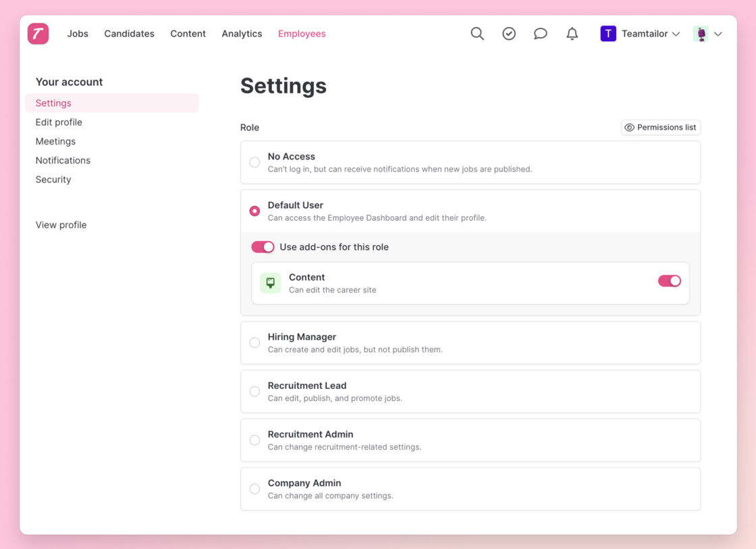Open the notifications bell icon
The image size is (756, 549).
(x=572, y=34)
